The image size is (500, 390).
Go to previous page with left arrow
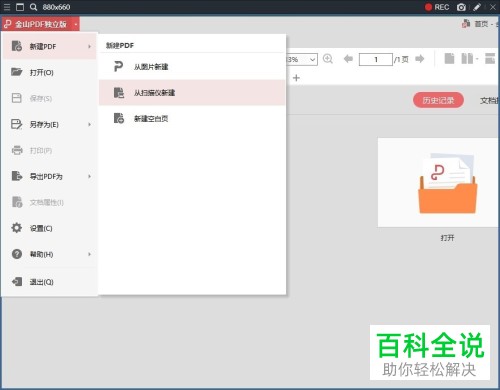tap(348, 59)
